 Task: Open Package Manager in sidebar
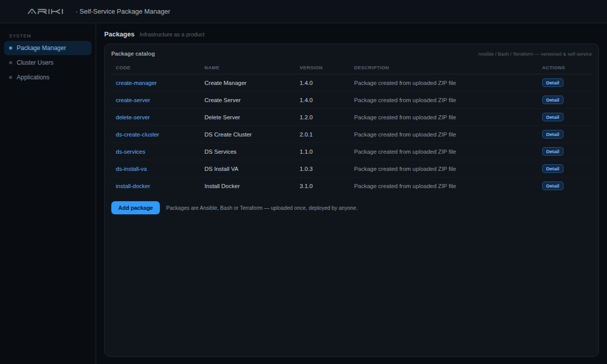point(48,48)
